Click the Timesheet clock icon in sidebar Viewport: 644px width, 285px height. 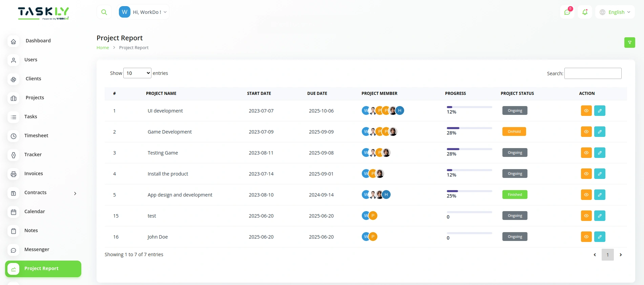pyautogui.click(x=14, y=136)
